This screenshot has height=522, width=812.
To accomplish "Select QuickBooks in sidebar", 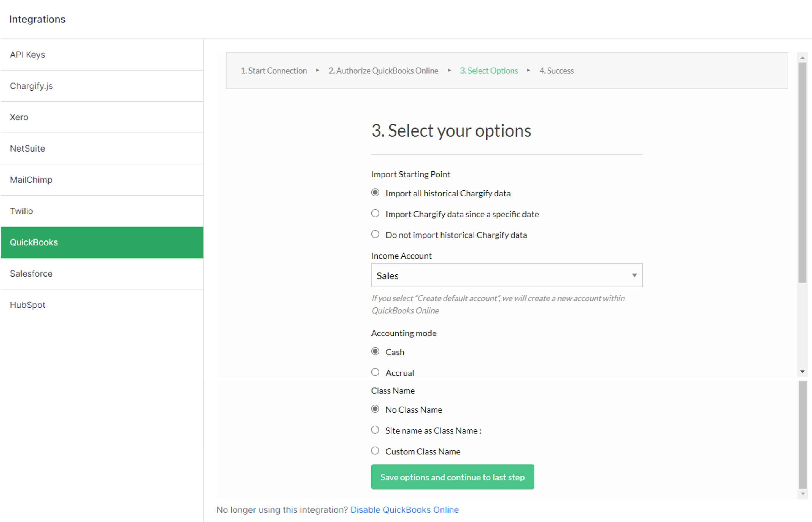I will (102, 242).
